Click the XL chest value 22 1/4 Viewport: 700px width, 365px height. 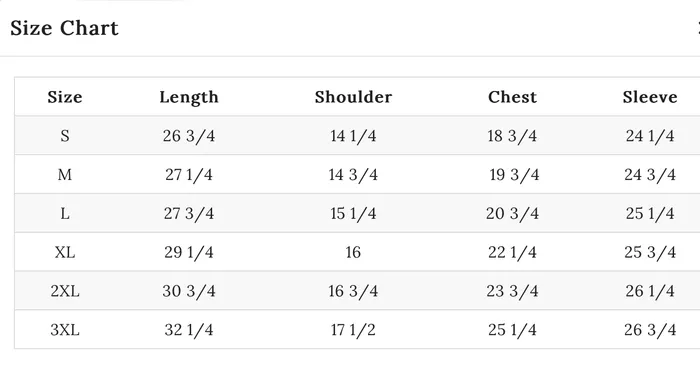512,252
